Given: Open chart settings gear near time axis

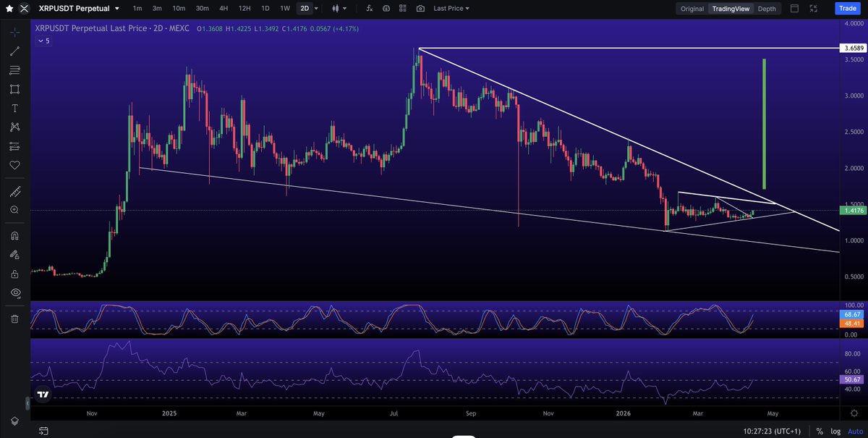Looking at the screenshot, I should (x=854, y=413).
